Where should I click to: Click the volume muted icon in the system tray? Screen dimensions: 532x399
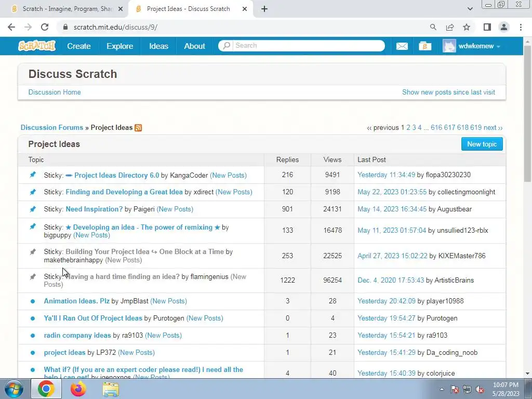[480, 390]
